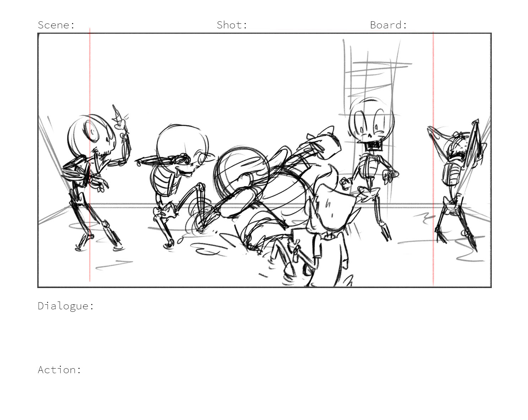Click the "Dialogue:" label

(66, 306)
